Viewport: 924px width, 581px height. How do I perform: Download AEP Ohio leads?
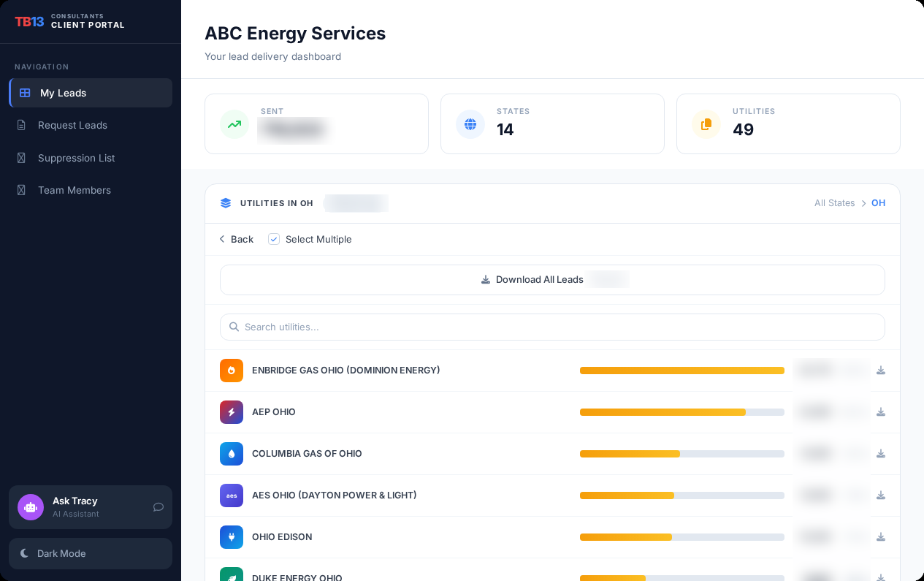pos(881,412)
